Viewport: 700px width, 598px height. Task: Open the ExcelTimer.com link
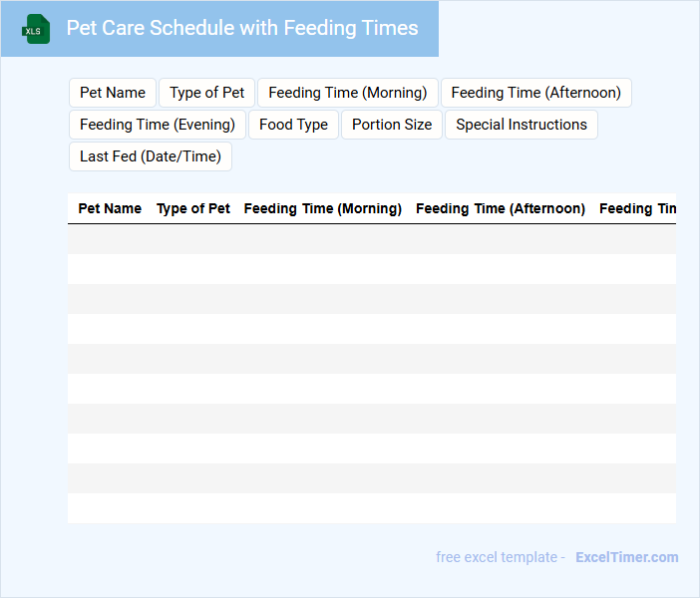point(626,557)
